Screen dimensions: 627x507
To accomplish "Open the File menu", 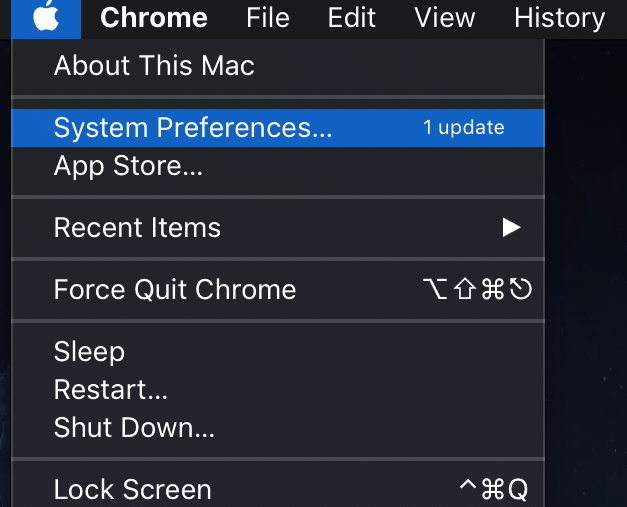I will pos(268,18).
